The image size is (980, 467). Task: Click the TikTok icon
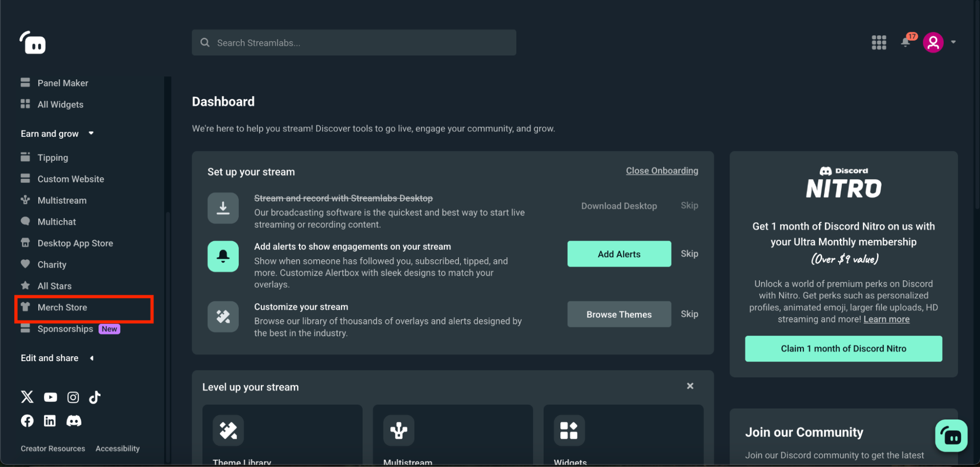[x=94, y=397]
